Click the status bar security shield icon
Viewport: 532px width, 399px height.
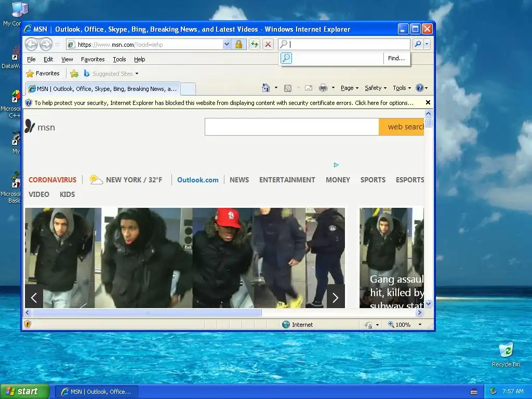tap(28, 324)
